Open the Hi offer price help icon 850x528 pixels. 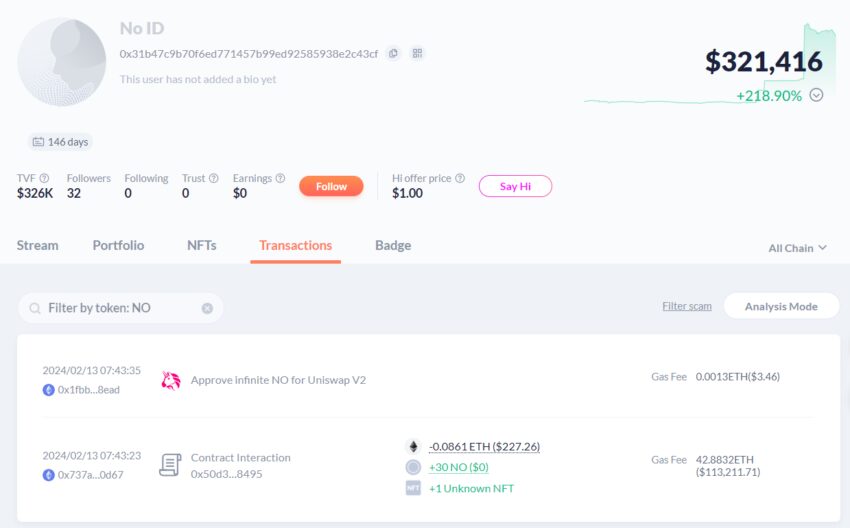460,178
